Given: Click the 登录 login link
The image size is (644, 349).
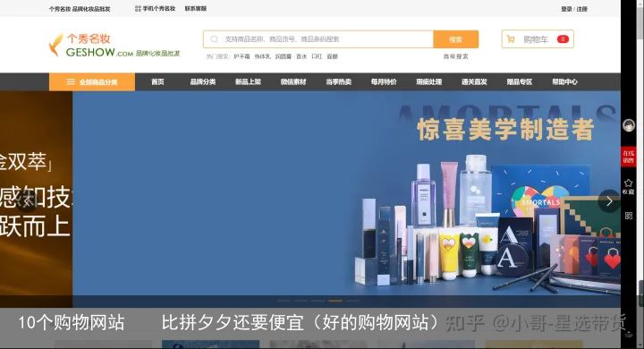Looking at the screenshot, I should click(566, 9).
